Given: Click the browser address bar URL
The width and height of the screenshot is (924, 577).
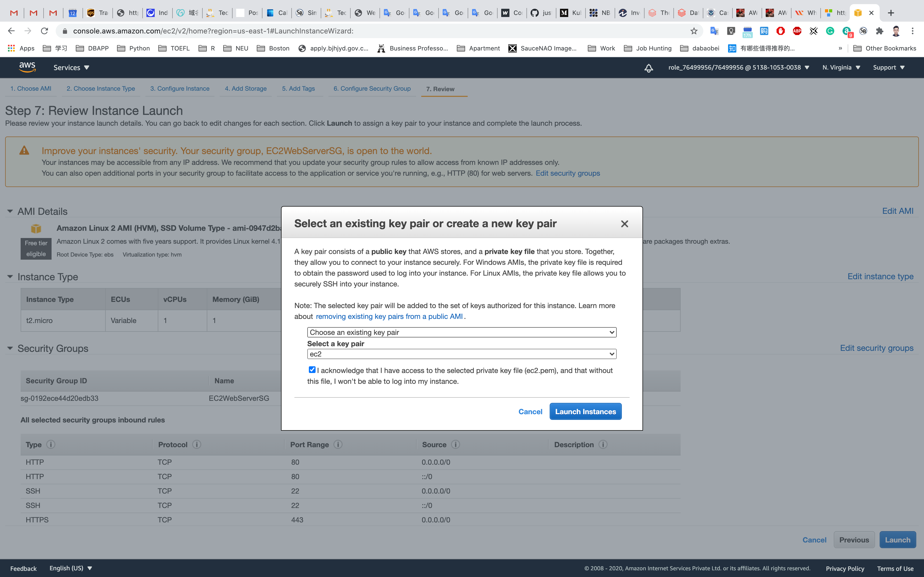Looking at the screenshot, I should click(x=213, y=31).
